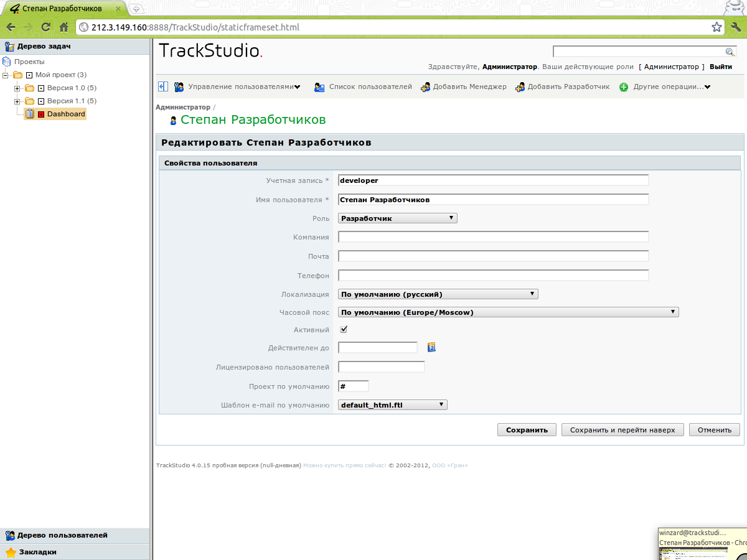Screen dimensions: 747x560
Task: Click the Администратор breadcrumb link
Action: point(183,107)
